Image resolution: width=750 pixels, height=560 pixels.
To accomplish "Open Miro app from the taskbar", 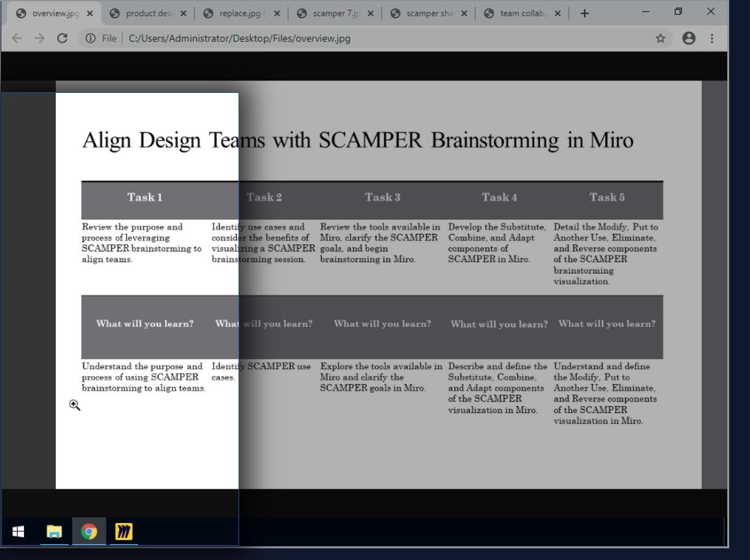I will coord(124,531).
